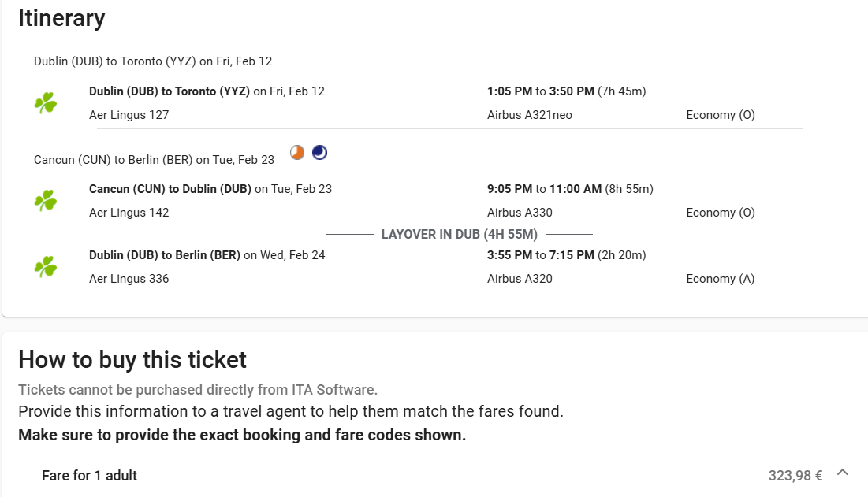This screenshot has width=868, height=497.
Task: Click the Aer Lingus 127 flight number
Action: (x=129, y=115)
